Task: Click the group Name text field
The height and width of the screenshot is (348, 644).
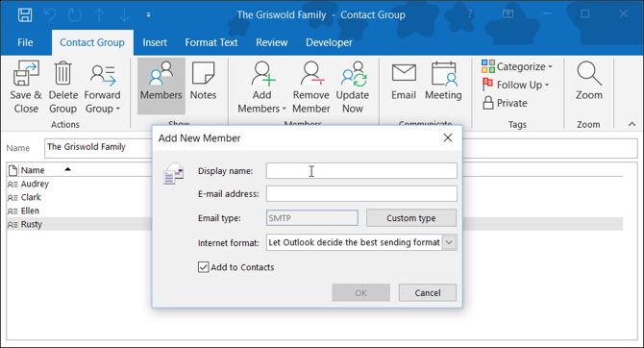Action: pyautogui.click(x=341, y=148)
